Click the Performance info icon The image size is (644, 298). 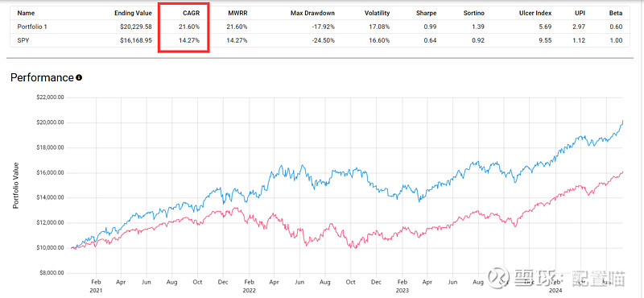79,77
